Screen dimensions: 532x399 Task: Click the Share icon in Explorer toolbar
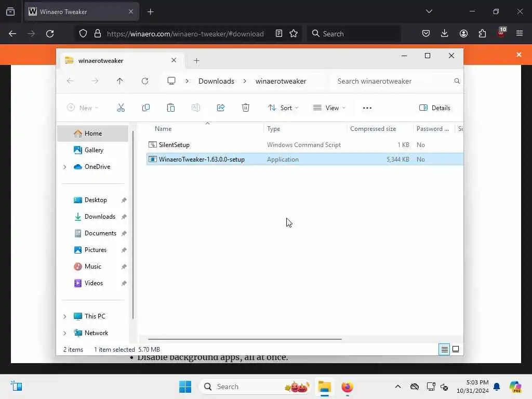[220, 108]
